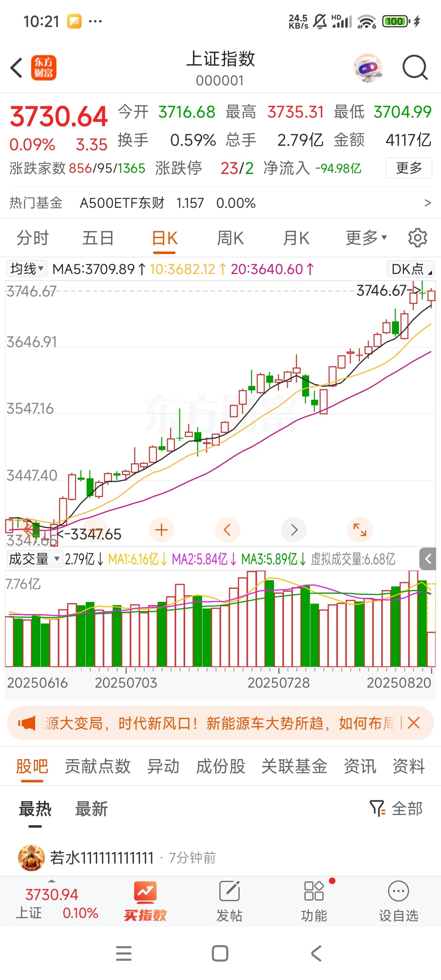Open the robot AI assistant avatar
This screenshot has width=441, height=980.
pyautogui.click(x=368, y=68)
